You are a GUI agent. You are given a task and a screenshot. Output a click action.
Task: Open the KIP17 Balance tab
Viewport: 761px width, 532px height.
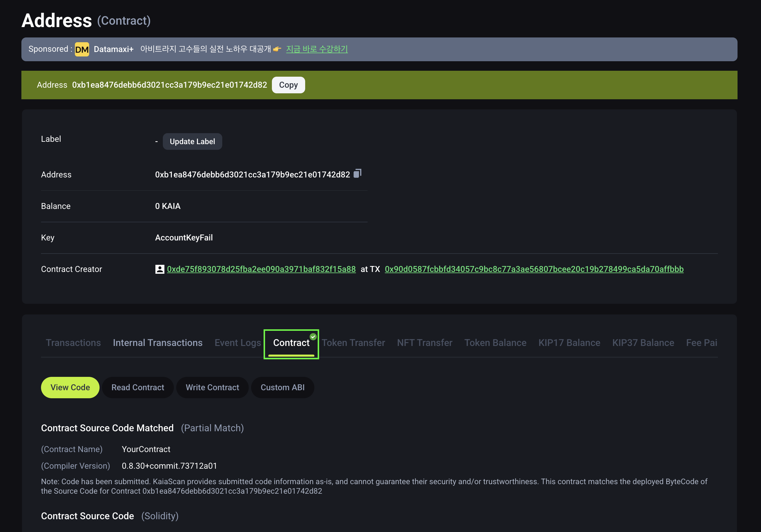click(569, 343)
